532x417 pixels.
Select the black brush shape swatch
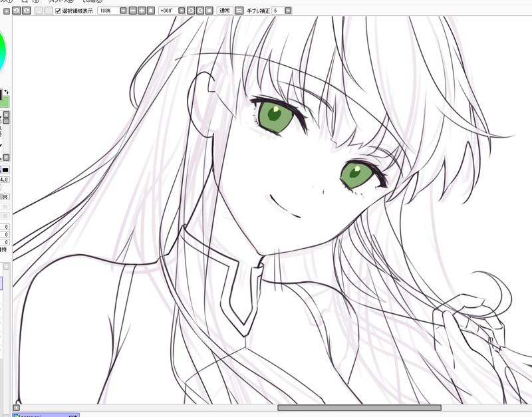pyautogui.click(x=5, y=170)
